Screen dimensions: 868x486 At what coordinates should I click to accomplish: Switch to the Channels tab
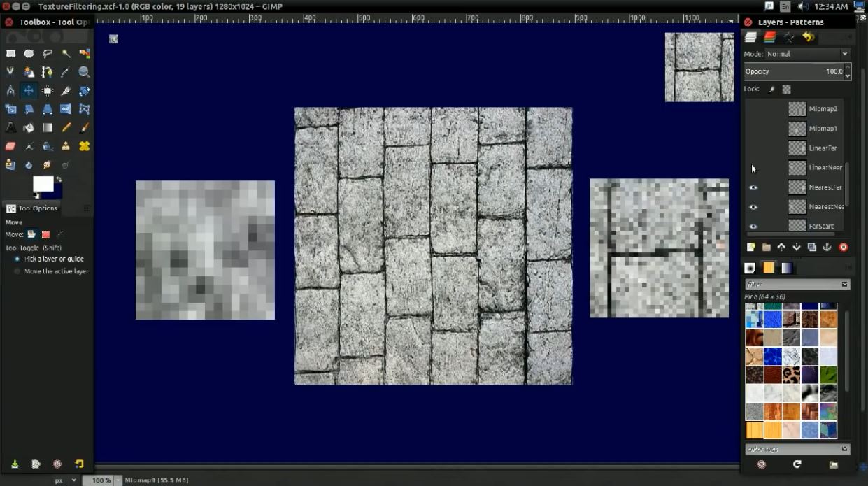[x=769, y=37]
